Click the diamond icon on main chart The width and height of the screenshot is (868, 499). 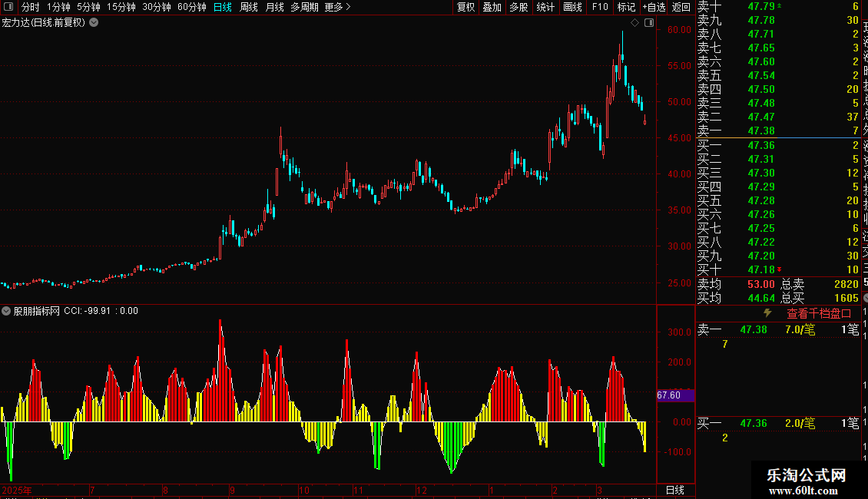point(635,23)
